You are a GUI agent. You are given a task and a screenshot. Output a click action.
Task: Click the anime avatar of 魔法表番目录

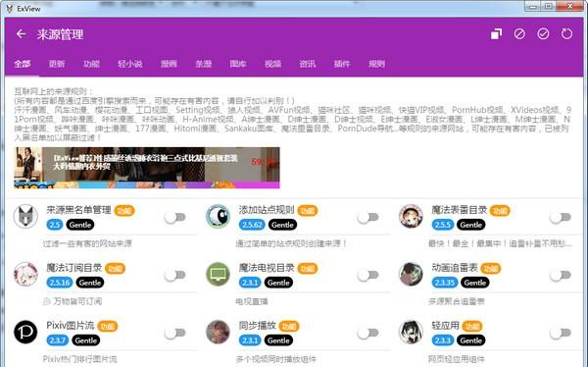pos(411,216)
